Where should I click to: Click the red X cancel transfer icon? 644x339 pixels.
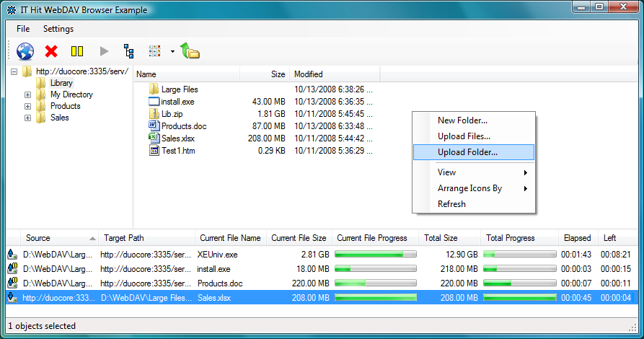(51, 51)
